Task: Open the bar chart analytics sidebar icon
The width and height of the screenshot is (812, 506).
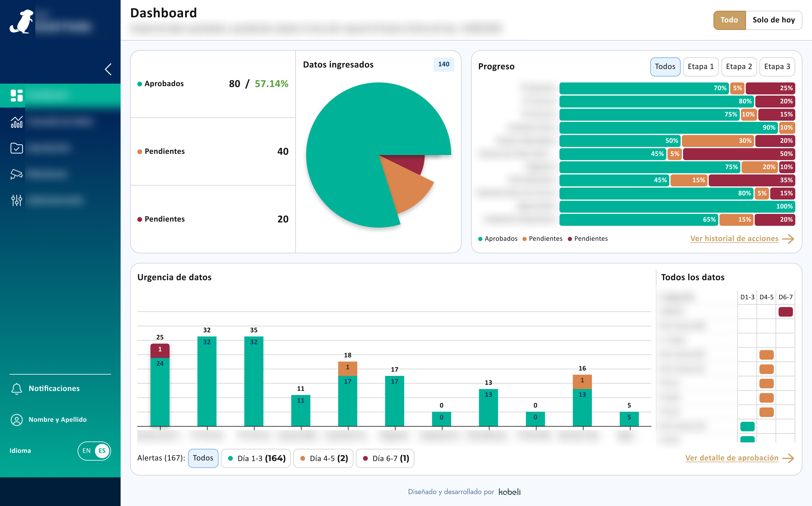Action: [16, 122]
